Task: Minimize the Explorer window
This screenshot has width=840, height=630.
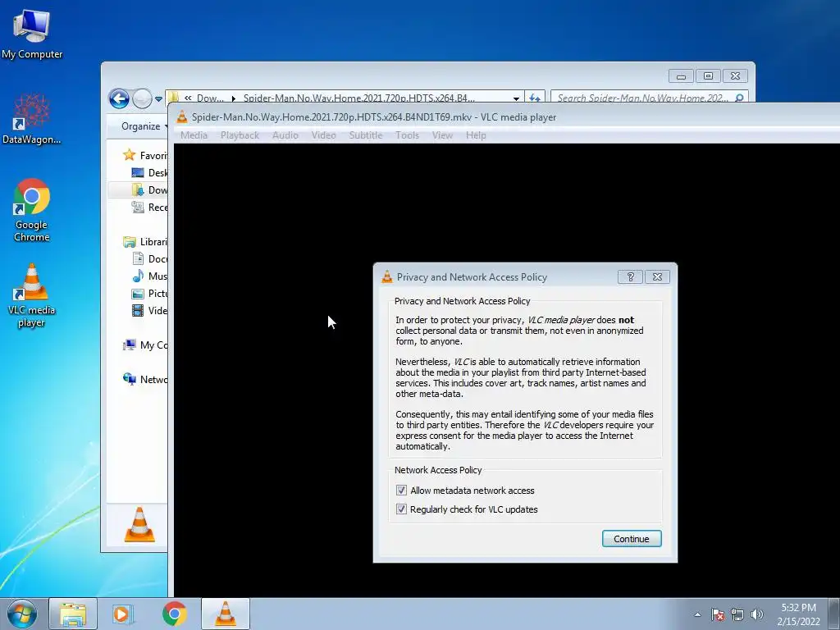Action: (681, 76)
